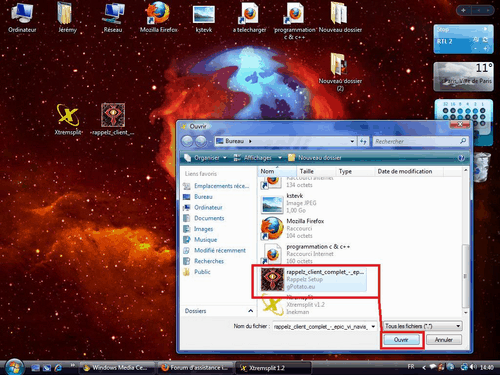Go to Documents in Liens favoris
This screenshot has height=375, width=500.
tap(204, 218)
